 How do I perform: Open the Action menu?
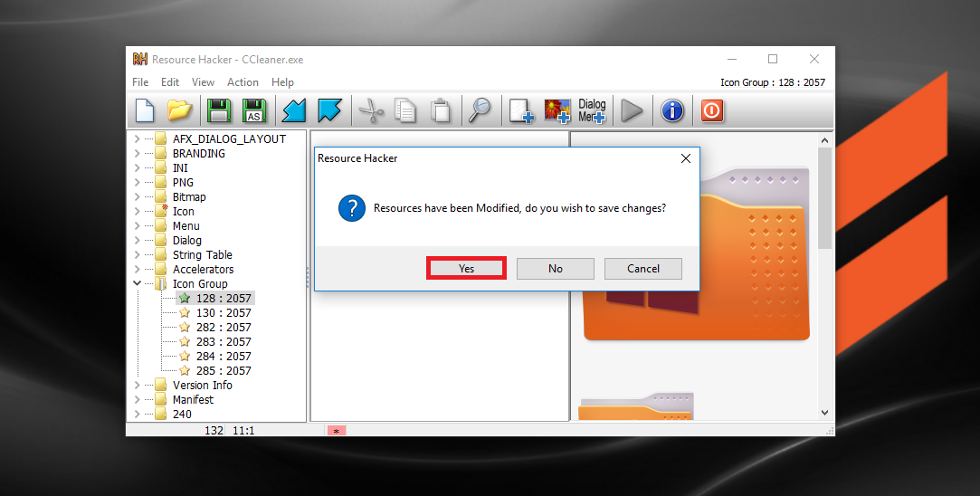[x=243, y=82]
